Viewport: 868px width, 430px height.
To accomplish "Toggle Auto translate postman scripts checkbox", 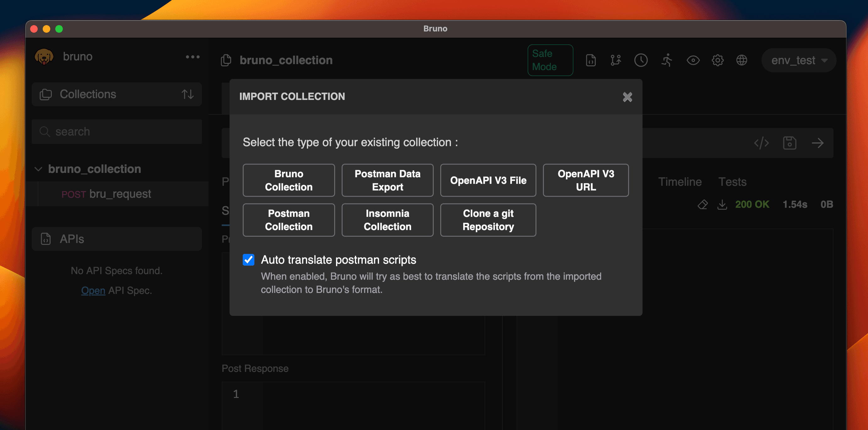I will click(249, 260).
